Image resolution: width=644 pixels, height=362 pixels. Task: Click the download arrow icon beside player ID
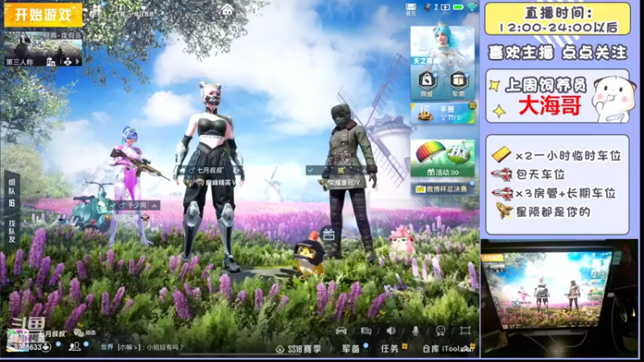46,348
